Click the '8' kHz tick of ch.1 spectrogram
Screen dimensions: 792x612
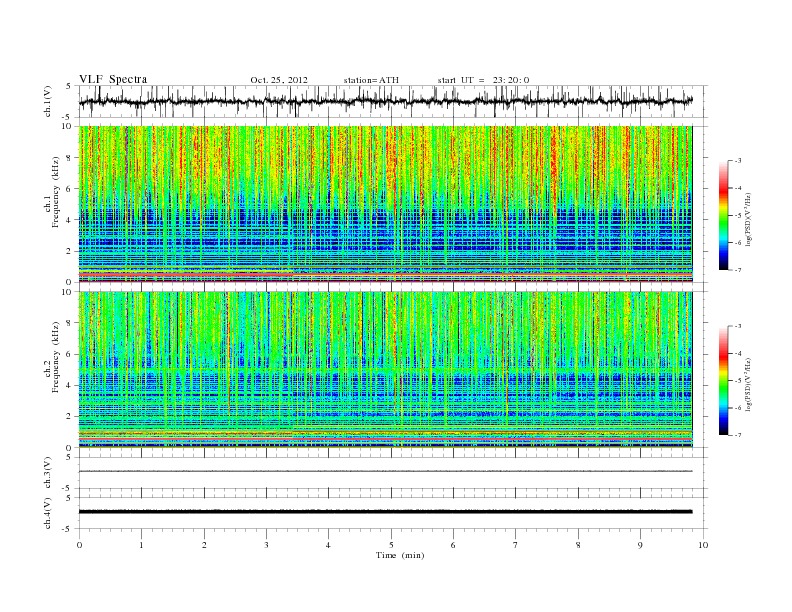[69, 158]
